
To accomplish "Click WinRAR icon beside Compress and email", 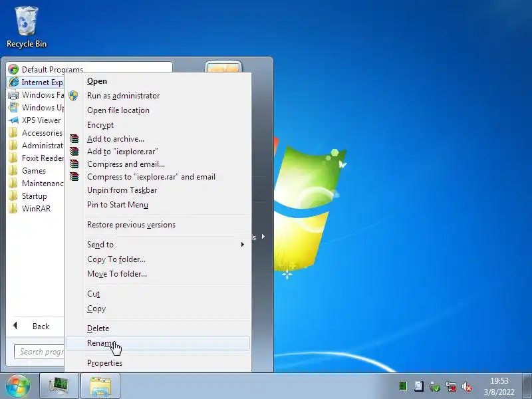I will 74,164.
